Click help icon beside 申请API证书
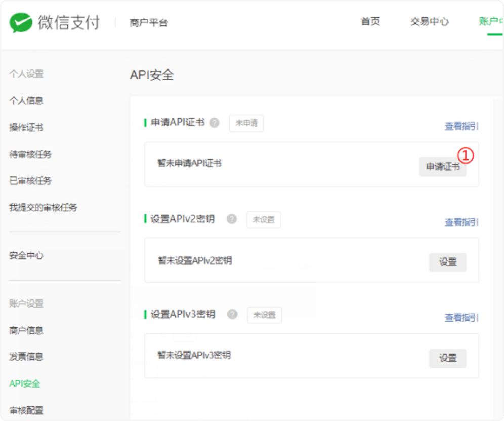The image size is (504, 421). point(215,123)
